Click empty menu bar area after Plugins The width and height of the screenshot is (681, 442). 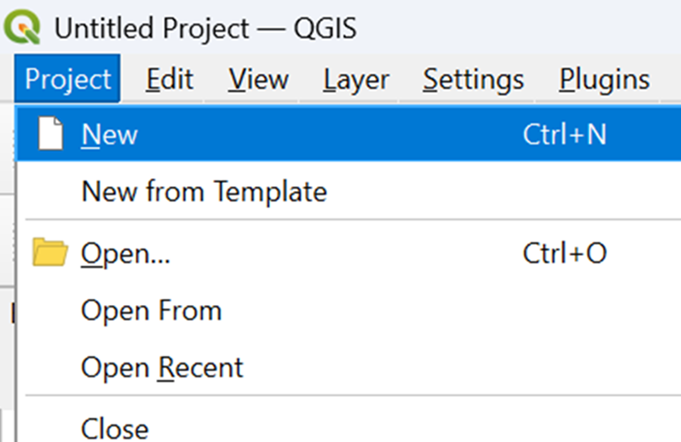coord(668,79)
